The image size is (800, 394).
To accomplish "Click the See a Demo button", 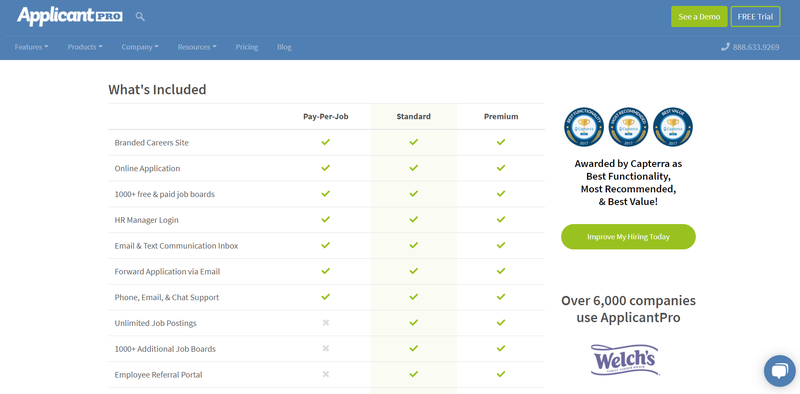I will click(x=699, y=16).
